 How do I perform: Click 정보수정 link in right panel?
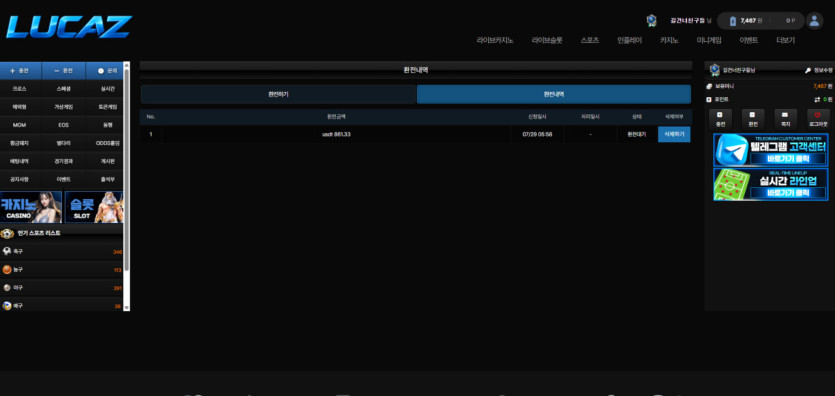coord(822,70)
